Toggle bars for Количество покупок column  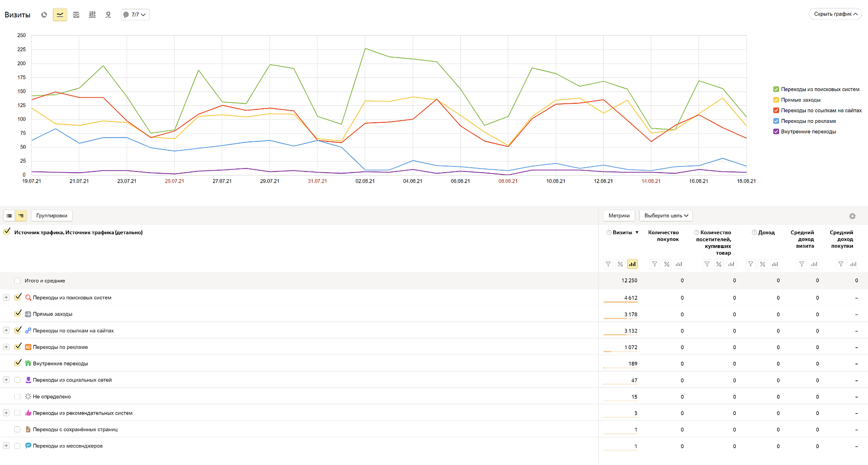pos(679,264)
